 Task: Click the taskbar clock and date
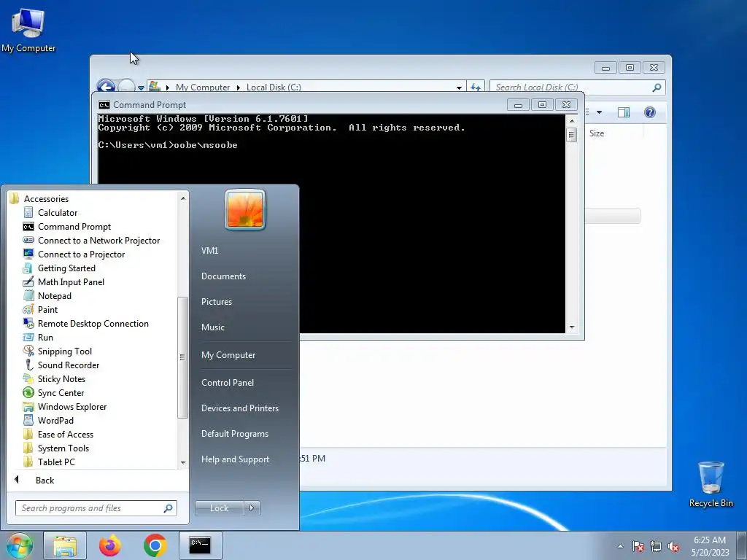(710, 546)
